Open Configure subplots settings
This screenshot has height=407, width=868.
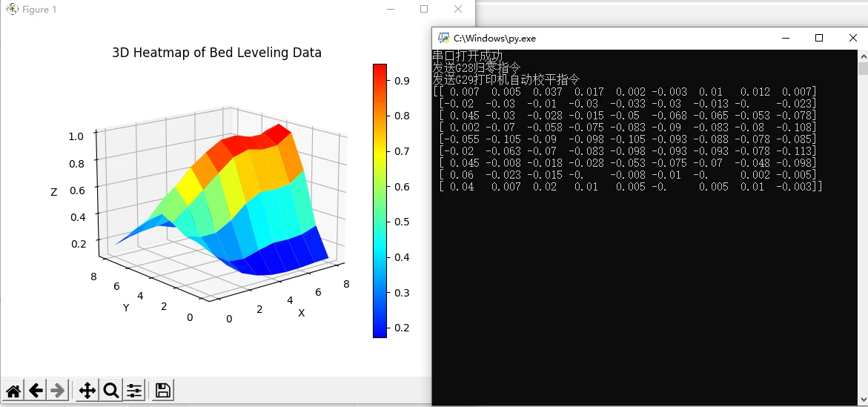tap(134, 391)
